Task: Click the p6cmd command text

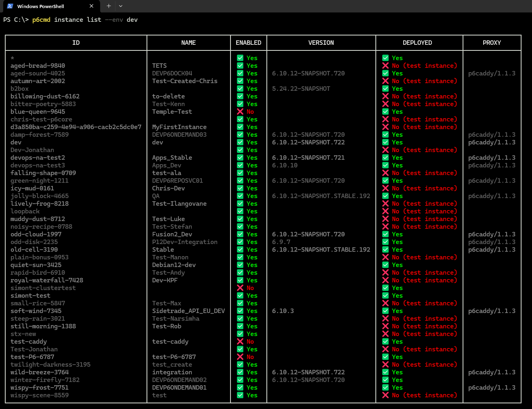Action: (x=41, y=20)
